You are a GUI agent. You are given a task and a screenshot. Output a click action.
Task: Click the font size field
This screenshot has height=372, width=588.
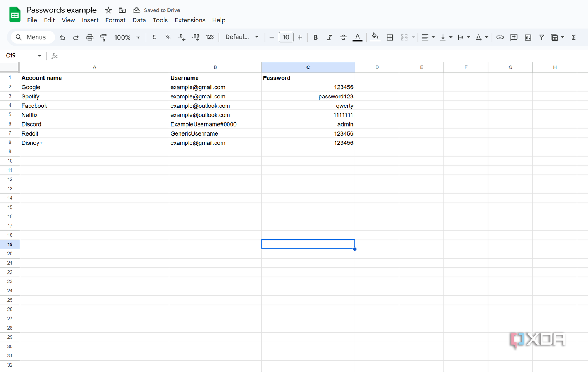click(x=286, y=37)
